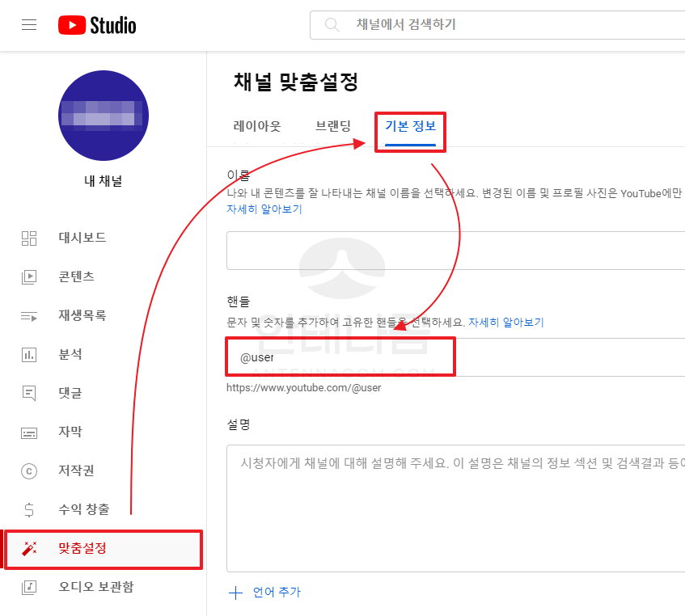Switch to the 브랜딩 tab
The width and height of the screenshot is (685, 616).
pyautogui.click(x=333, y=127)
